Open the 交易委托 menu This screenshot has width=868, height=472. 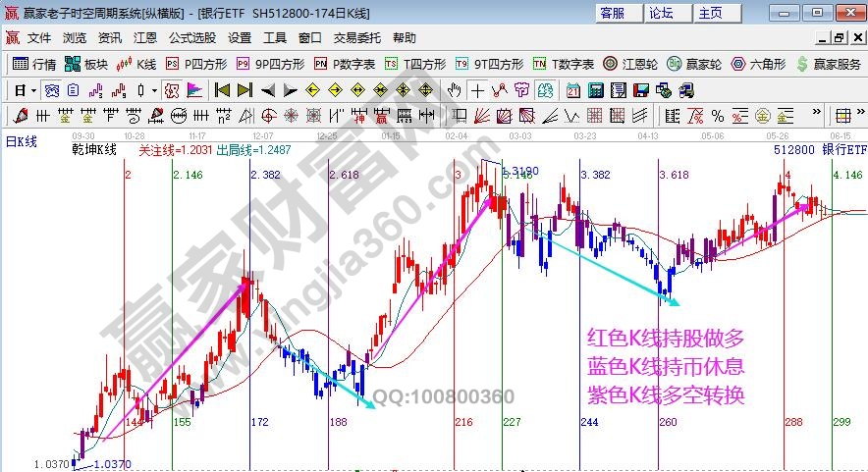(x=356, y=38)
